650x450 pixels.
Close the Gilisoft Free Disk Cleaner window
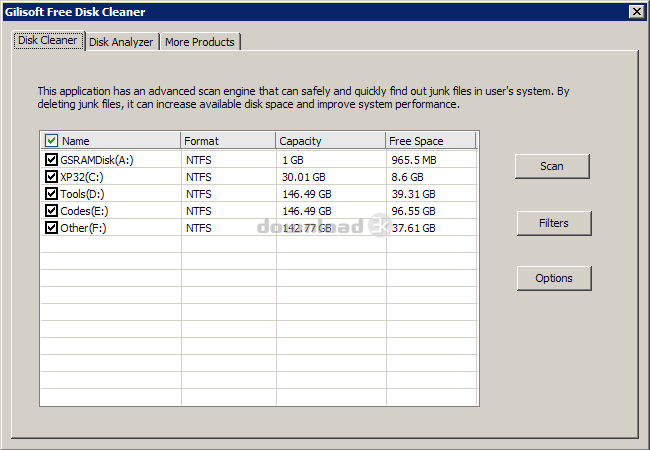tap(636, 12)
